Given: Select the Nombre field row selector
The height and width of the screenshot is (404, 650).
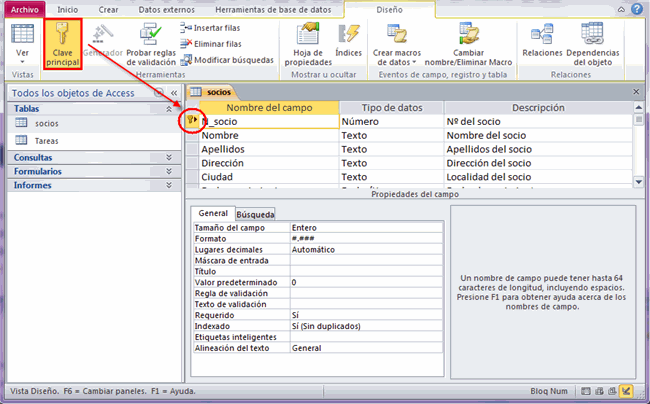Looking at the screenshot, I should tap(190, 135).
